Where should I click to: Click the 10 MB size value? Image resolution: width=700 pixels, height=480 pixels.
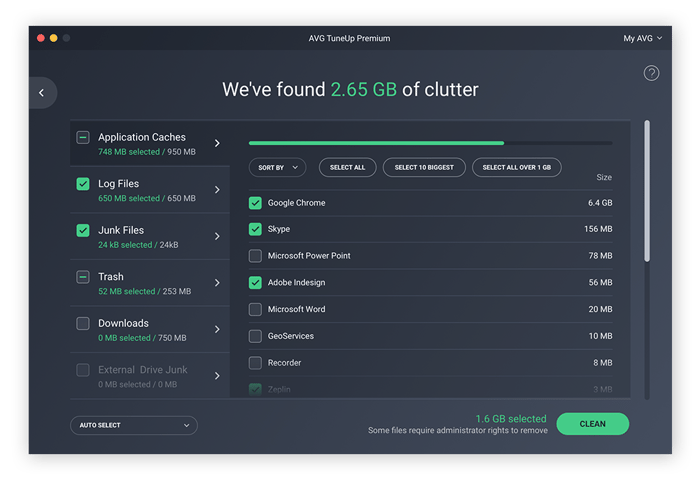(x=600, y=336)
